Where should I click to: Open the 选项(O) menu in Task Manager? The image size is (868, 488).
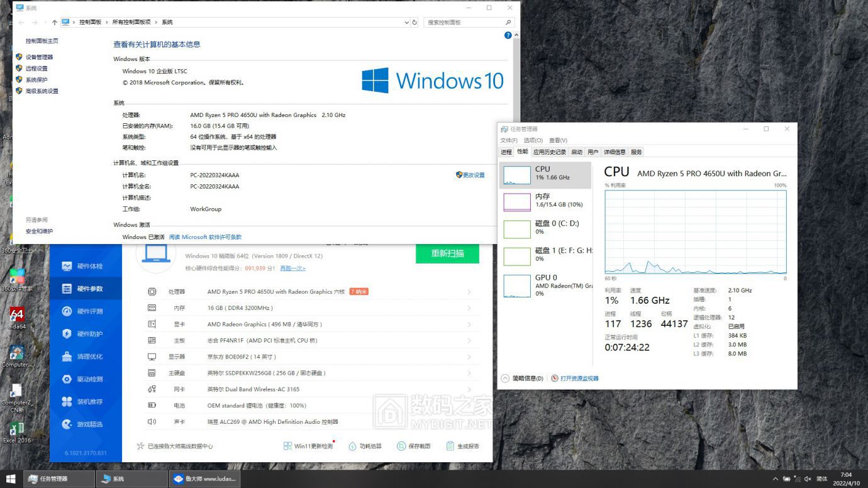(533, 140)
